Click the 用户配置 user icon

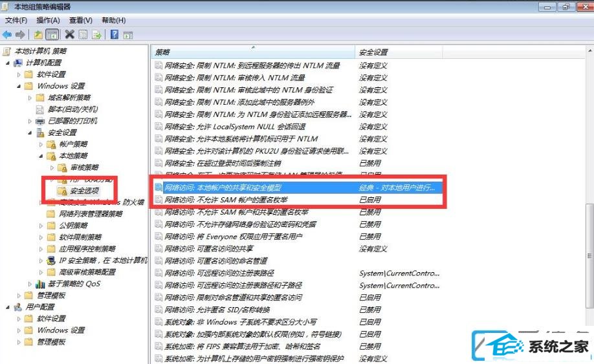click(18, 307)
